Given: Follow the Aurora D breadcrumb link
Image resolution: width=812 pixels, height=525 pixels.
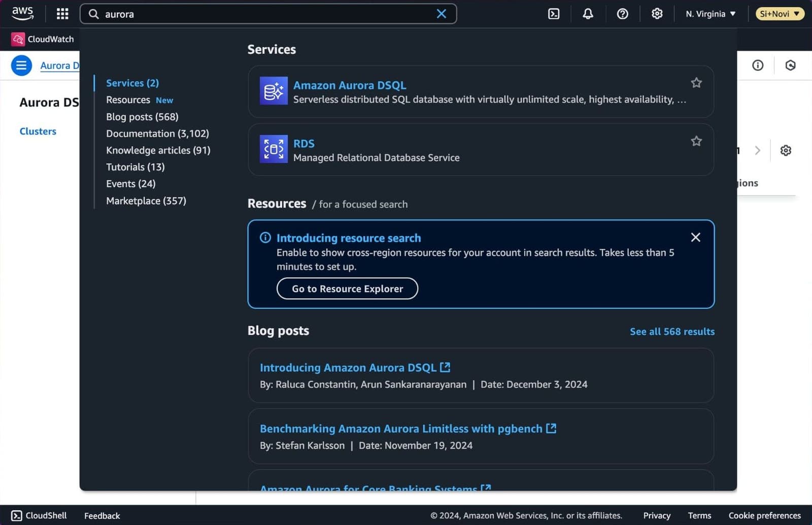Looking at the screenshot, I should tap(59, 65).
